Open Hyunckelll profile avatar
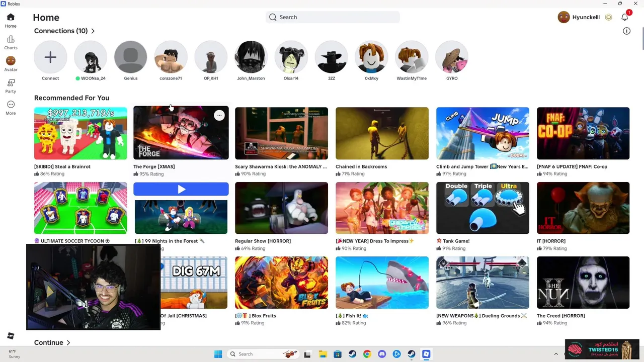Image resolution: width=644 pixels, height=362 pixels. [x=563, y=17]
